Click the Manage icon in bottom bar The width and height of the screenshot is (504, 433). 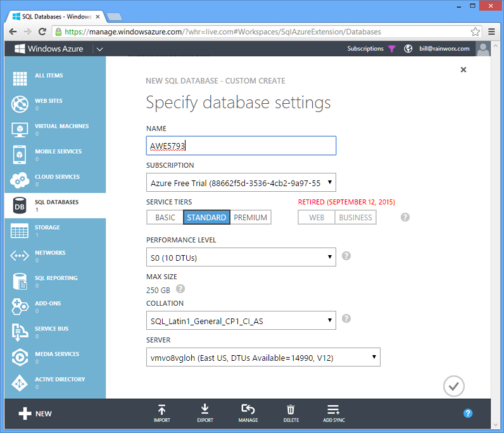tap(248, 409)
